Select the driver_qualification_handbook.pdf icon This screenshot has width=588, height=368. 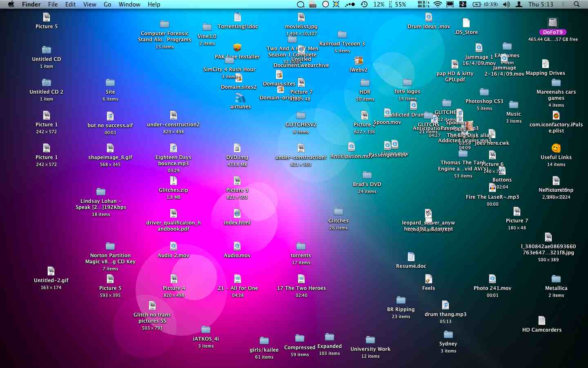point(174,213)
